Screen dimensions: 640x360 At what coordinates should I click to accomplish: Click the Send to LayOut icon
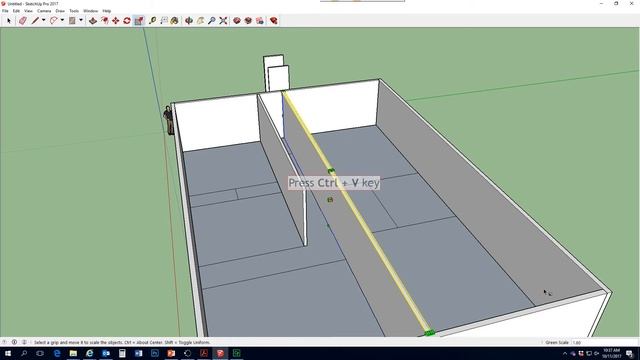[x=260, y=20]
